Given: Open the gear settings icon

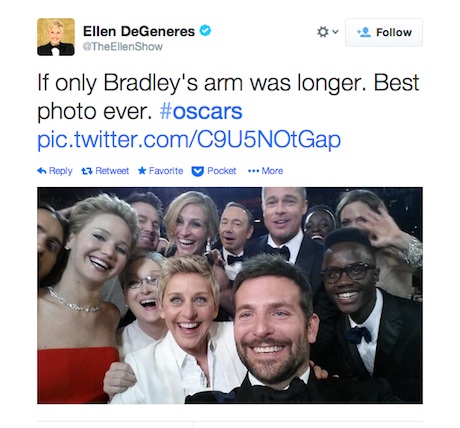Looking at the screenshot, I should 323,32.
